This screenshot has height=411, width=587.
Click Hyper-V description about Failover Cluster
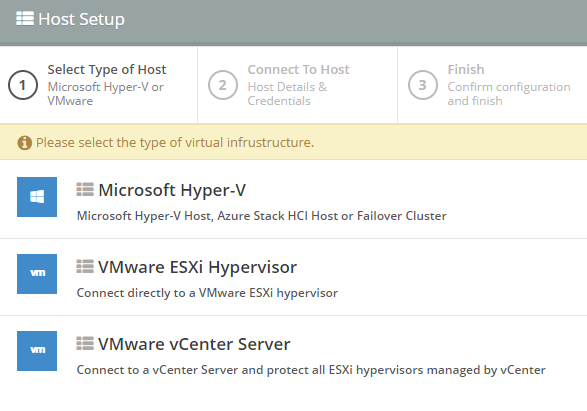coord(261,216)
